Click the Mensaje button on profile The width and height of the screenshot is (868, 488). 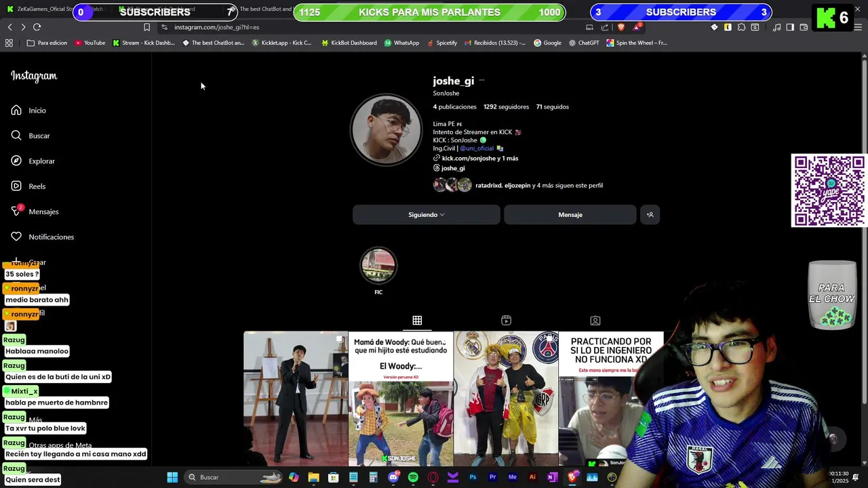[570, 215]
